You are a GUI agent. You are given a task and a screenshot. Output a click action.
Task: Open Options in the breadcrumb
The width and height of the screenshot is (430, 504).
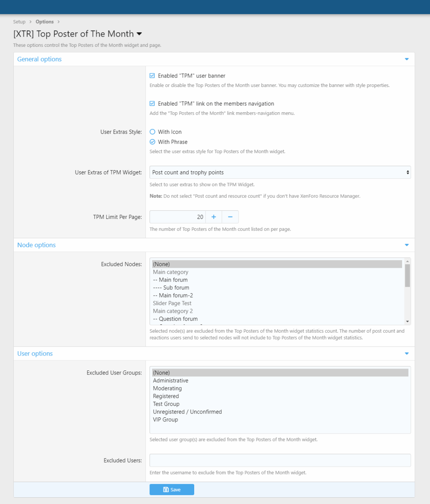tap(44, 22)
